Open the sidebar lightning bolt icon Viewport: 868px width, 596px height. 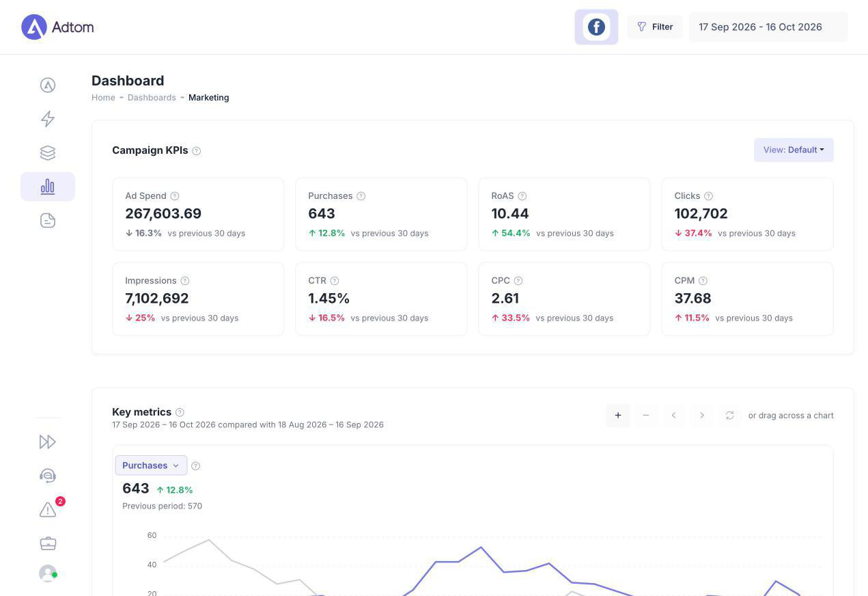[x=48, y=119]
